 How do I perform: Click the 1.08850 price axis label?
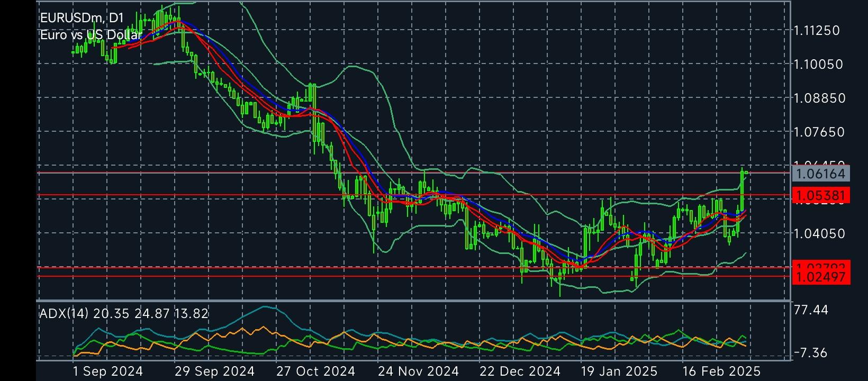820,98
